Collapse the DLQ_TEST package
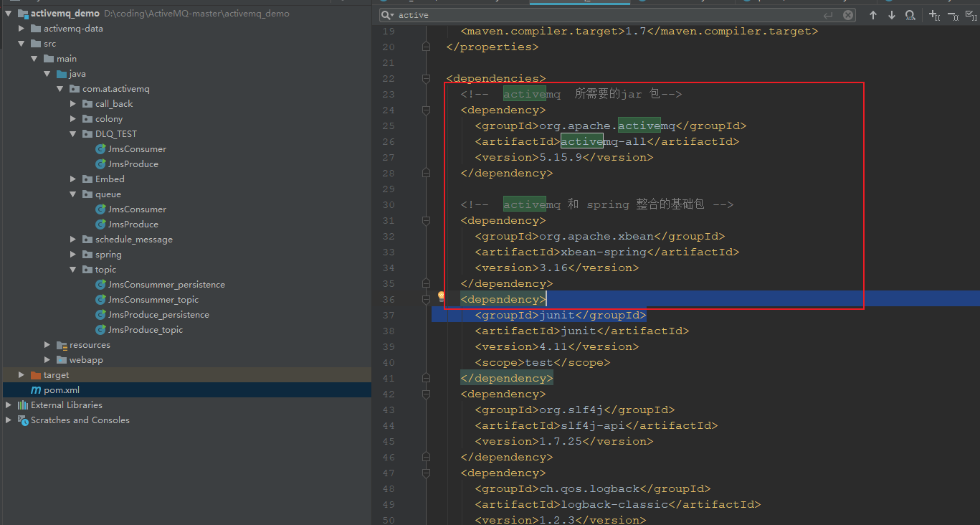Screen dimensions: 980x525 click(x=73, y=134)
